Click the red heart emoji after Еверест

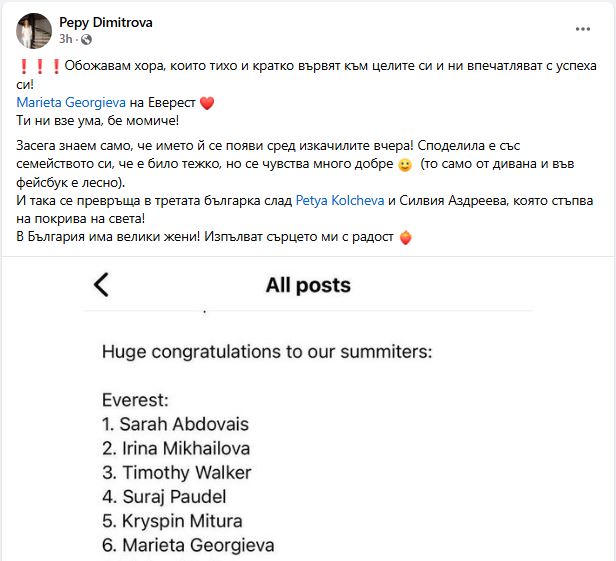207,103
